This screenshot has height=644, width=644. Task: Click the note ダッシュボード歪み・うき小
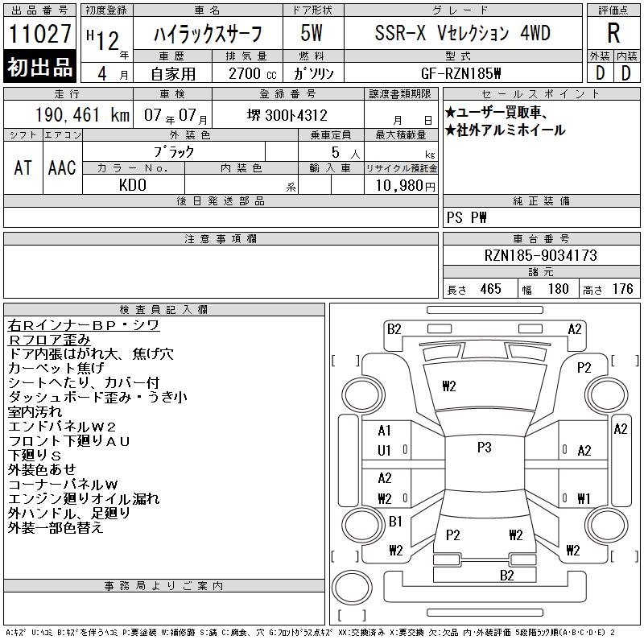tap(97, 397)
